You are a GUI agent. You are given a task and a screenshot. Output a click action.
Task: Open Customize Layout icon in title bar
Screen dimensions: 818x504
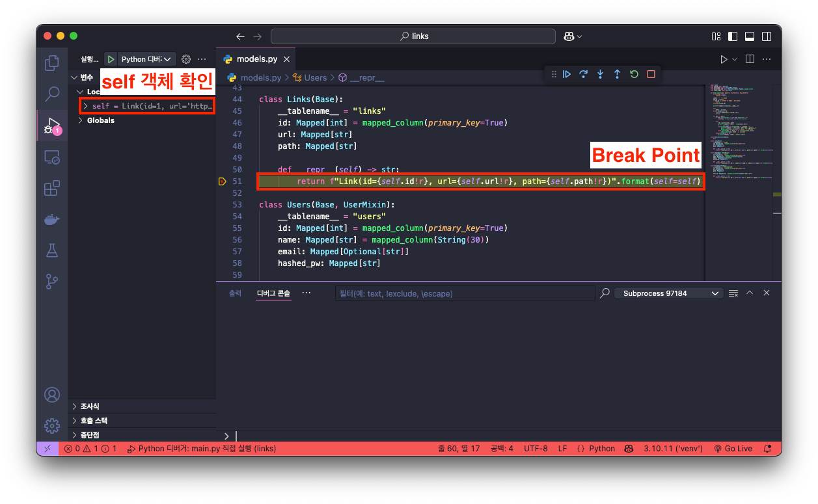point(716,36)
